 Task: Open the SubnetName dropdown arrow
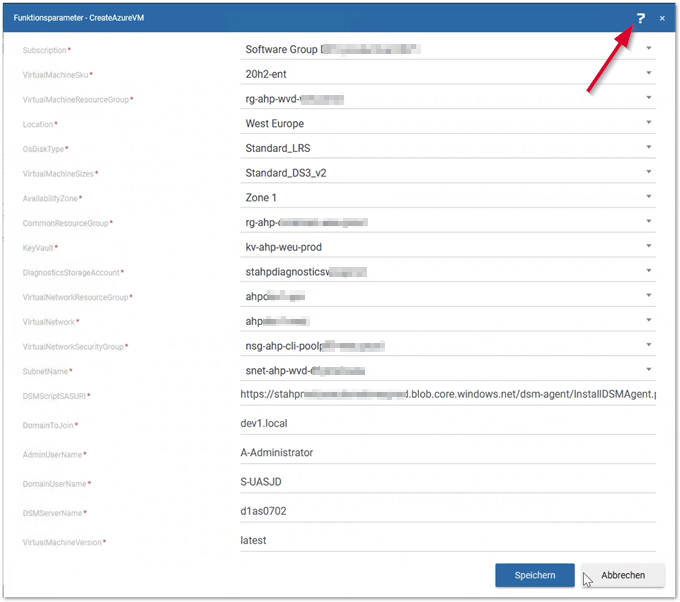[648, 370]
